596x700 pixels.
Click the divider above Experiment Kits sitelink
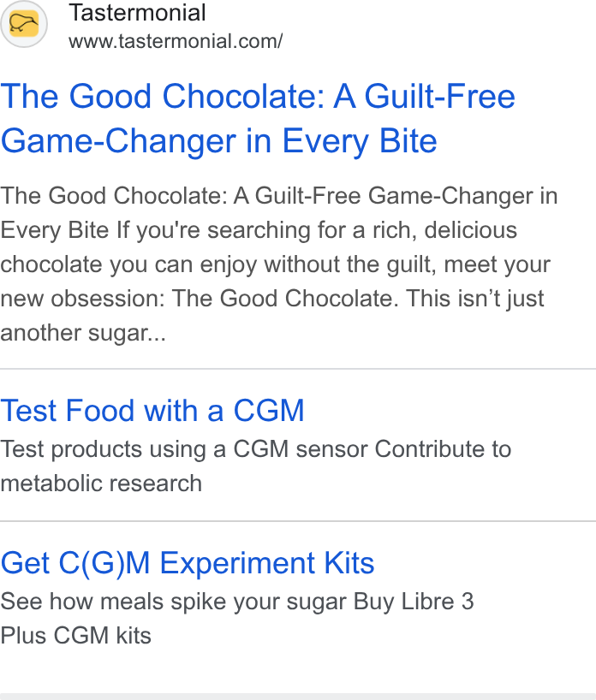[298, 521]
